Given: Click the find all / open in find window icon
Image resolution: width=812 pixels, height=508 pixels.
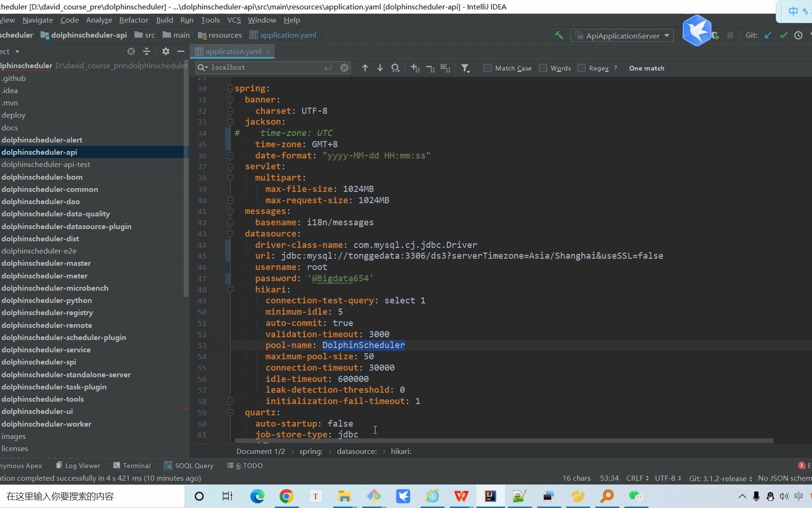Looking at the screenshot, I should coord(396,68).
